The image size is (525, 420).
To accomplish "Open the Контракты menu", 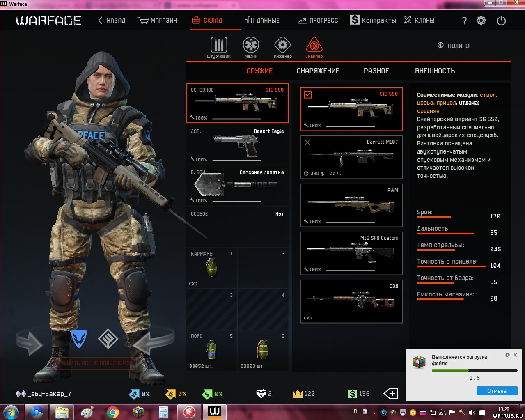I will (374, 20).
